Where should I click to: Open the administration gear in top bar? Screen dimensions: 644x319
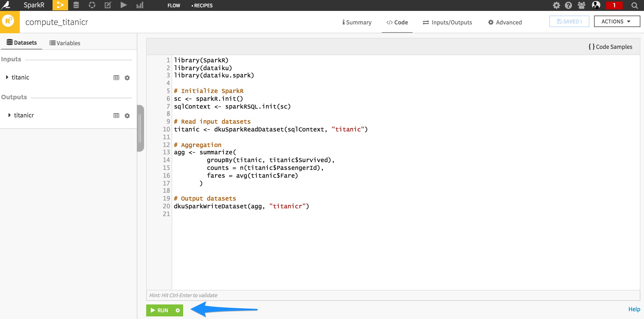[x=556, y=5]
